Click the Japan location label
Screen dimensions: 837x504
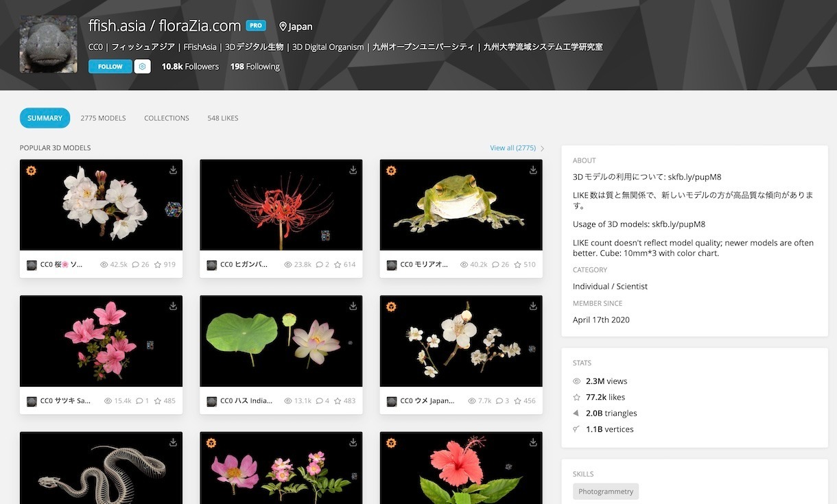pyautogui.click(x=296, y=27)
